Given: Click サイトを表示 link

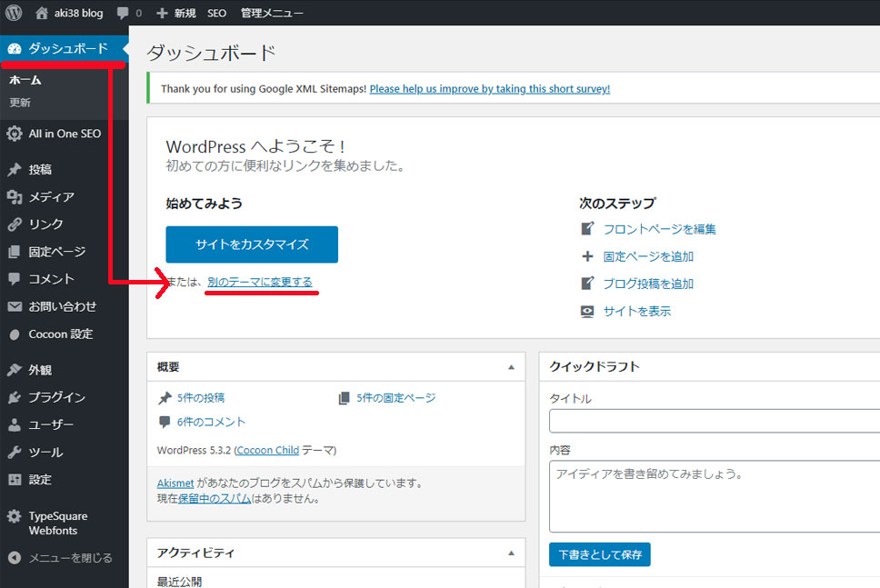Looking at the screenshot, I should coord(637,312).
